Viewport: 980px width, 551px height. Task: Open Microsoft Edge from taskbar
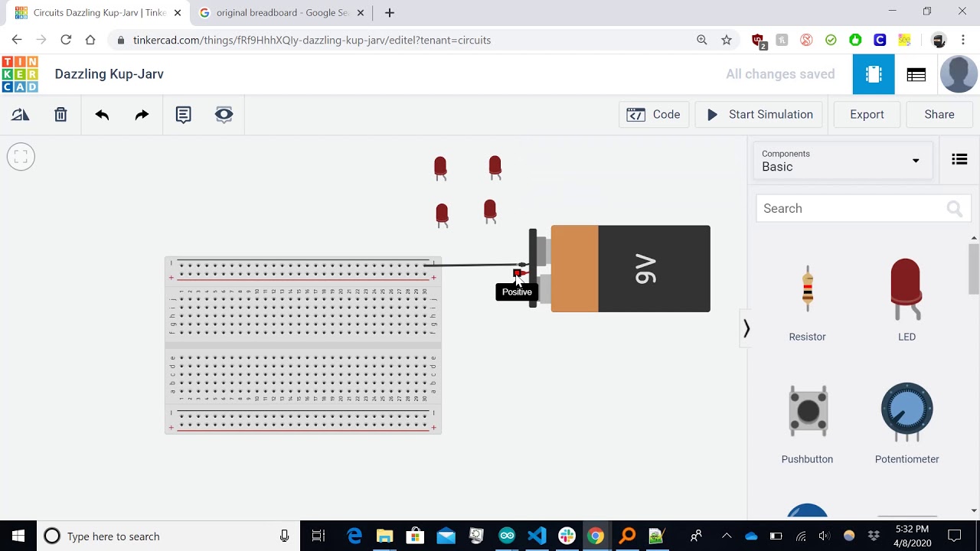[x=354, y=536]
